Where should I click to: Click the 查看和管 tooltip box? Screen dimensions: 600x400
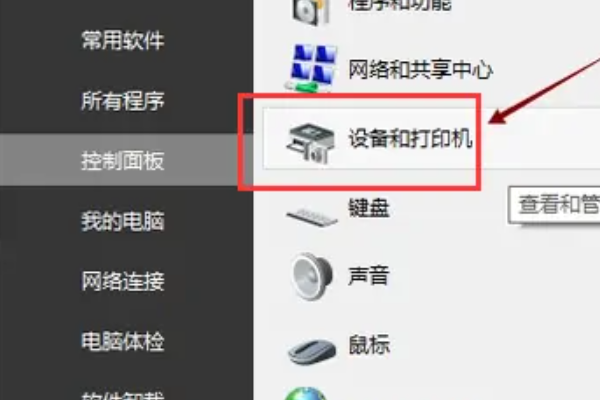pyautogui.click(x=554, y=204)
